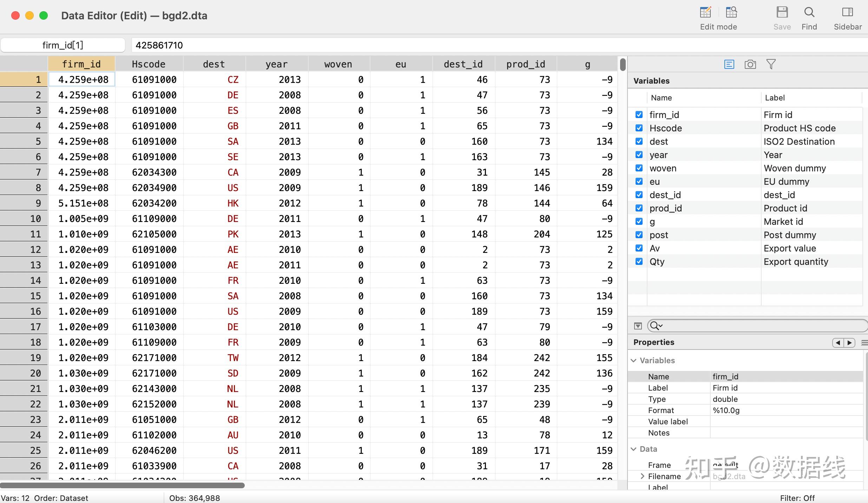Expand the Filename property row
Screen dimensions: 868x503
pos(642,476)
